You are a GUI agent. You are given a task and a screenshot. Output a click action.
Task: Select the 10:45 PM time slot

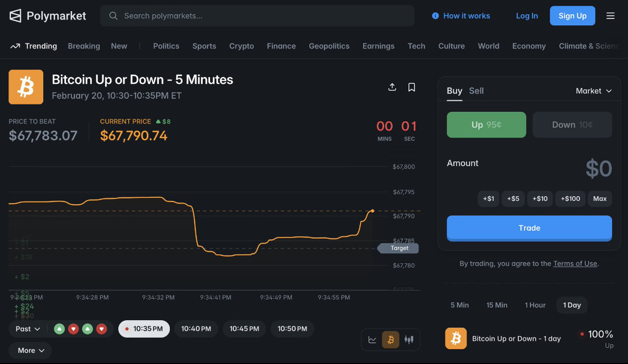tap(244, 329)
